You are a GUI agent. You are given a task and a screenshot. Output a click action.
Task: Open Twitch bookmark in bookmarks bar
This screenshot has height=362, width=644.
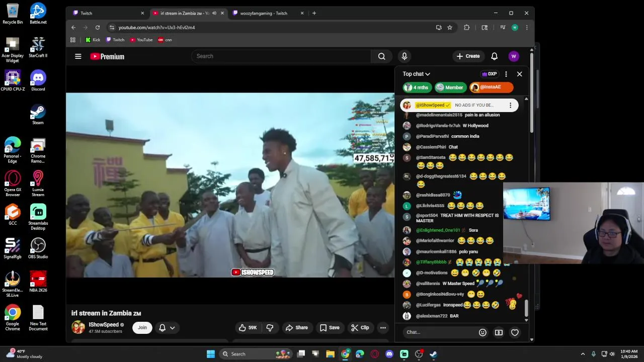115,40
